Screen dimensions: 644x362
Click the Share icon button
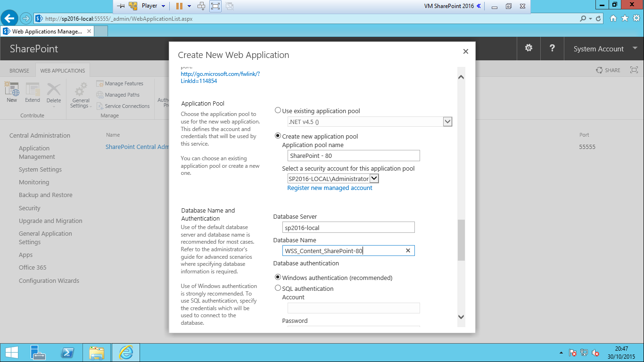(608, 70)
